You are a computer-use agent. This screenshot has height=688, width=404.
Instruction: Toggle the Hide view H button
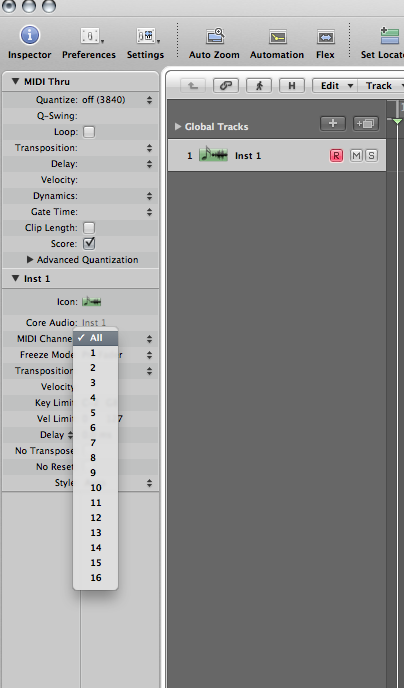292,86
